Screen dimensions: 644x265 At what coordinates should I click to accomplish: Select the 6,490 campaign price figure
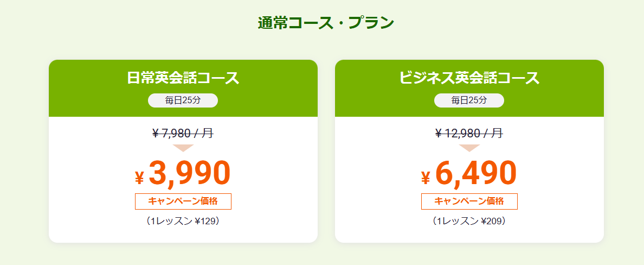[x=475, y=173]
